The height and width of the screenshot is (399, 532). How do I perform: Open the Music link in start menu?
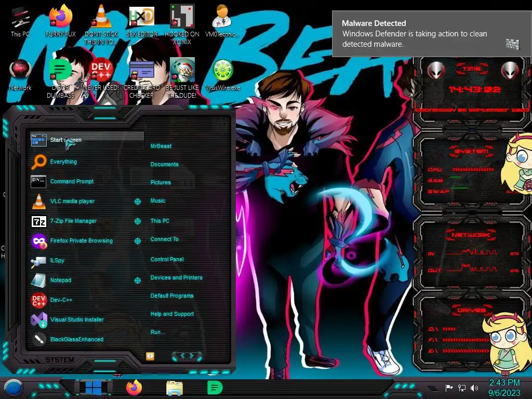tap(158, 201)
